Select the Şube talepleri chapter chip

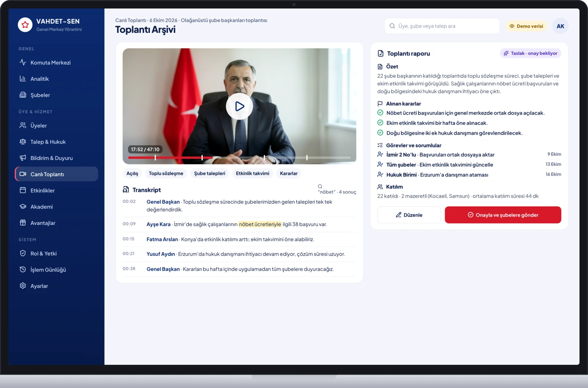click(x=209, y=173)
